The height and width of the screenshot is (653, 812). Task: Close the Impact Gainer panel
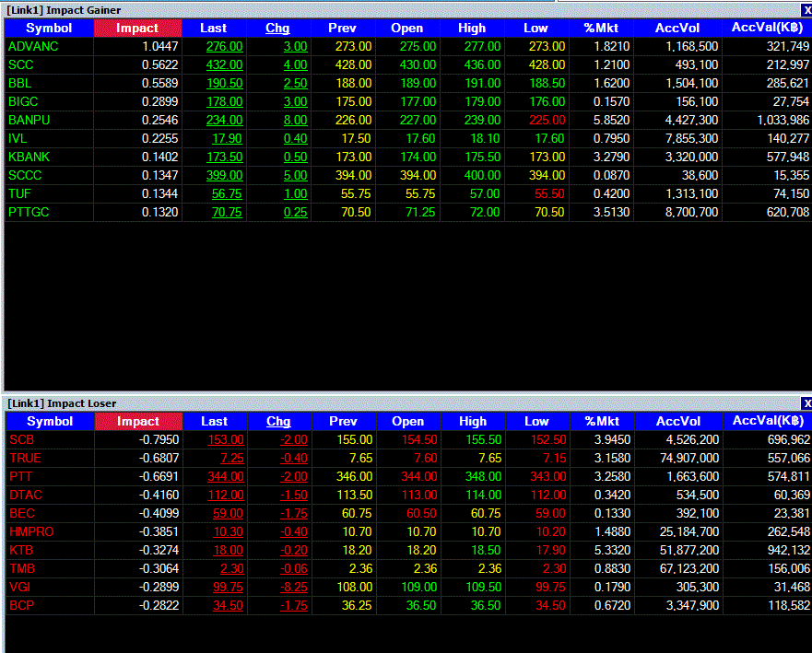[x=806, y=10]
